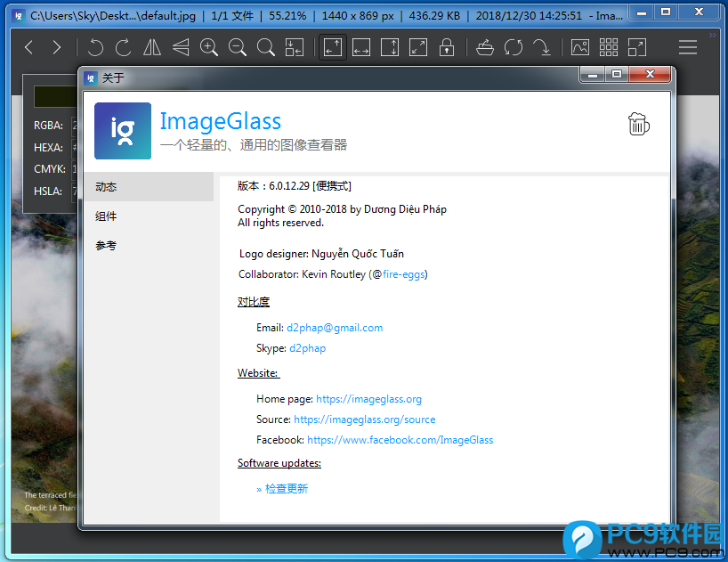Image resolution: width=728 pixels, height=562 pixels.
Task: Toggle the thumbnail panel
Action: 580,47
